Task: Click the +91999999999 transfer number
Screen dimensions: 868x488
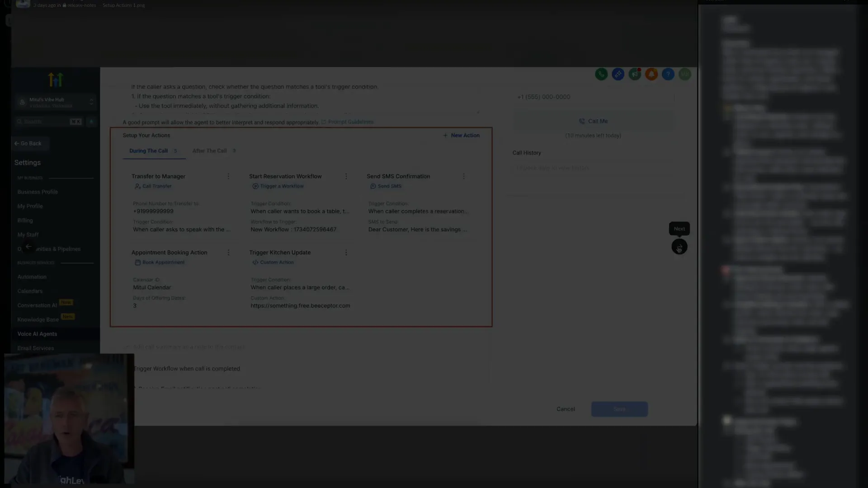Action: click(153, 211)
